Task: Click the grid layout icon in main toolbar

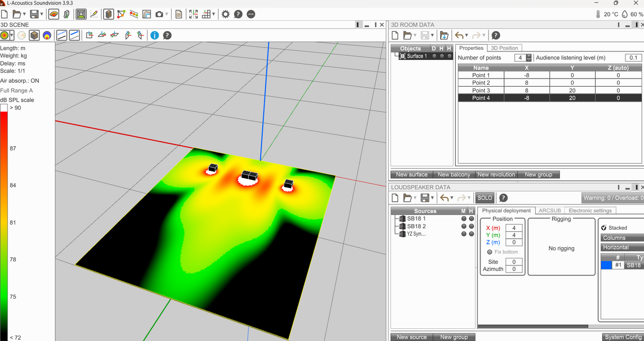Action: pos(206,14)
